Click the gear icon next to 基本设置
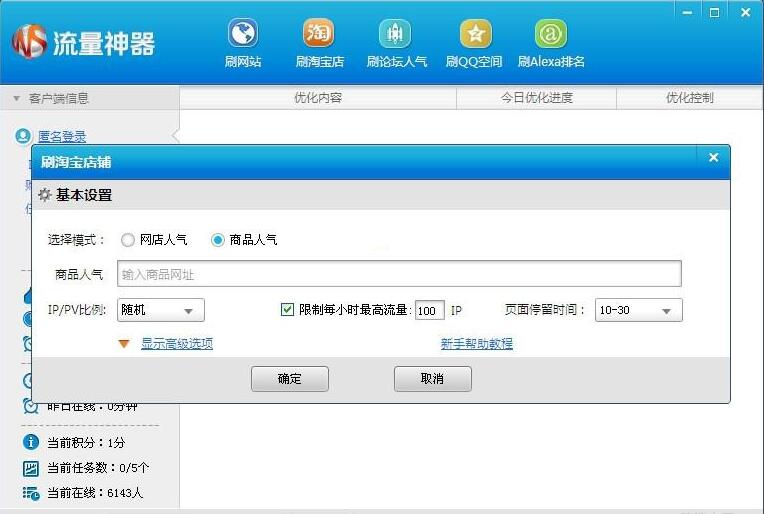764x514 pixels. point(45,195)
